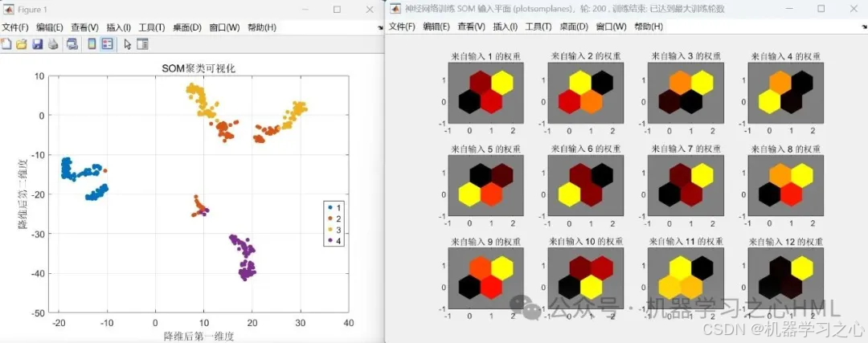Open 查看(V) menu in SOM input planes window
868x343 pixels.
[472, 27]
